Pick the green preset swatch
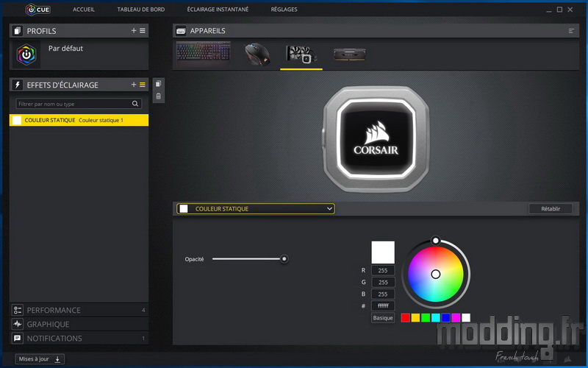This screenshot has width=588, height=368. coord(426,318)
